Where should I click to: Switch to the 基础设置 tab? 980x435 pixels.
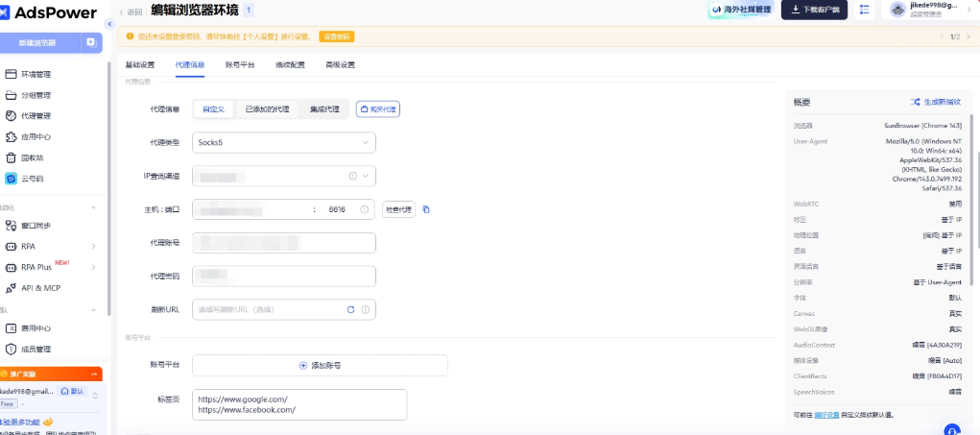(x=140, y=65)
